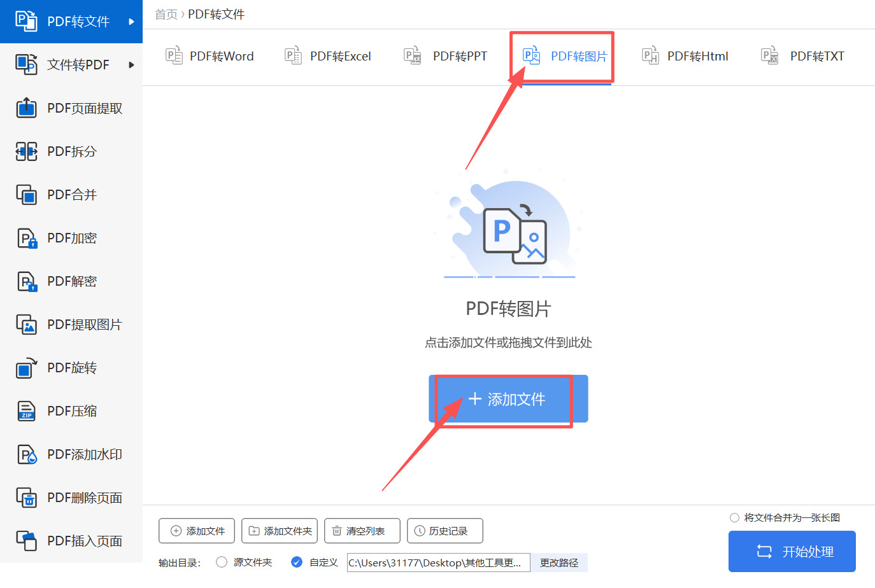Open the PDF添加水印 watermark icon
The height and width of the screenshot is (588, 875).
(26, 454)
